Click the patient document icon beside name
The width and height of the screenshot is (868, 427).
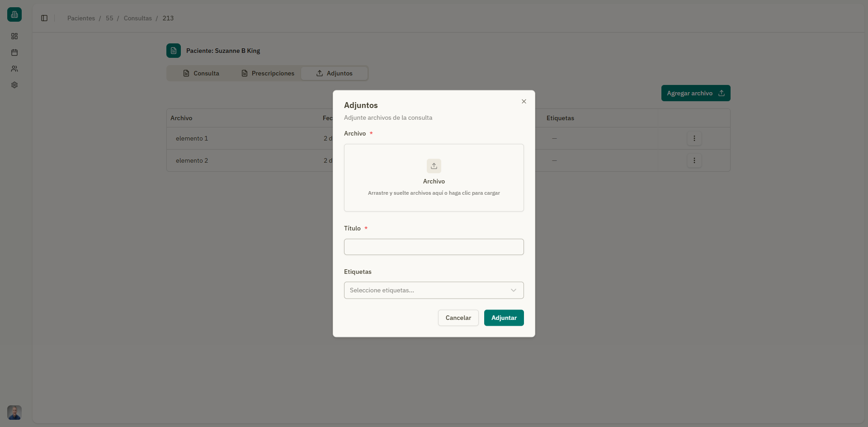(174, 51)
